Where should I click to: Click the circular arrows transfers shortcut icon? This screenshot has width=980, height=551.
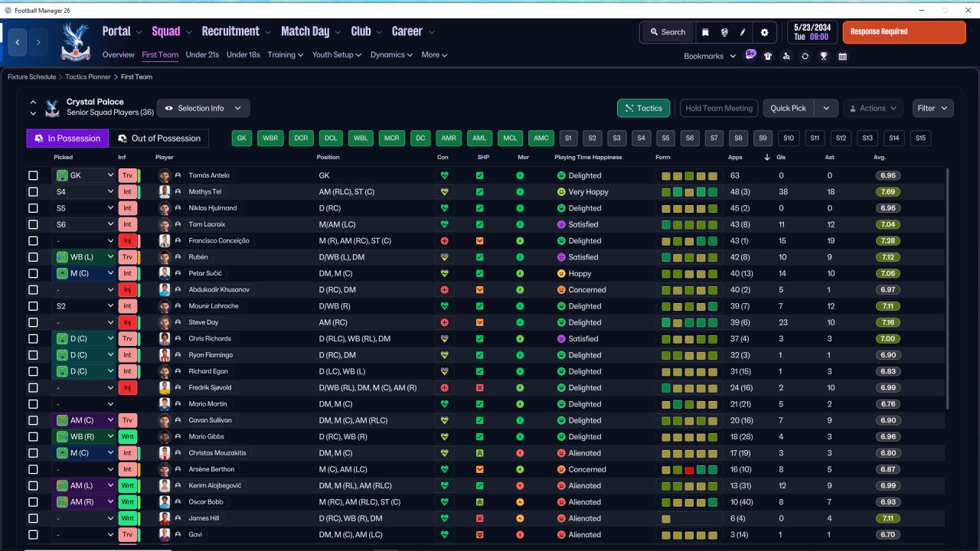805,56
